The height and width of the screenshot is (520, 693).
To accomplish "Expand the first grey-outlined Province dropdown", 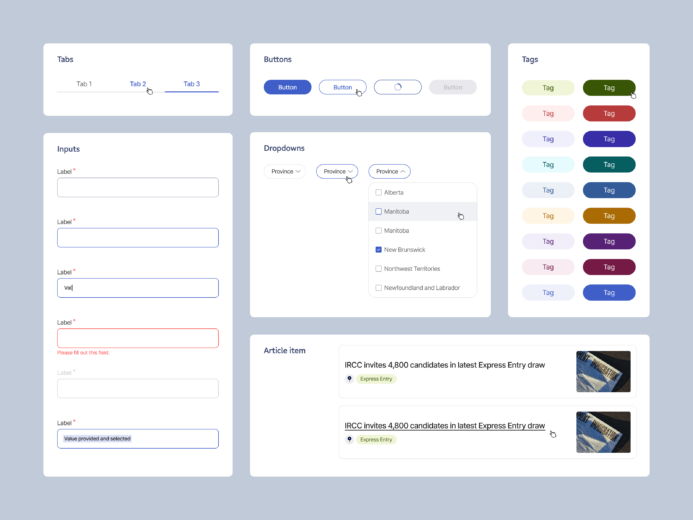I will tap(285, 171).
